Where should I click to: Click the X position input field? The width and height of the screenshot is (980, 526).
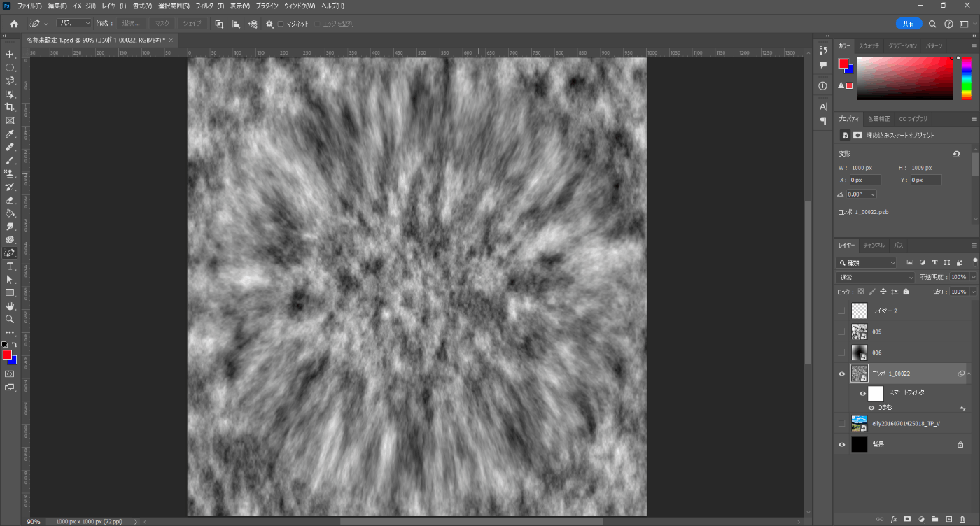point(865,180)
